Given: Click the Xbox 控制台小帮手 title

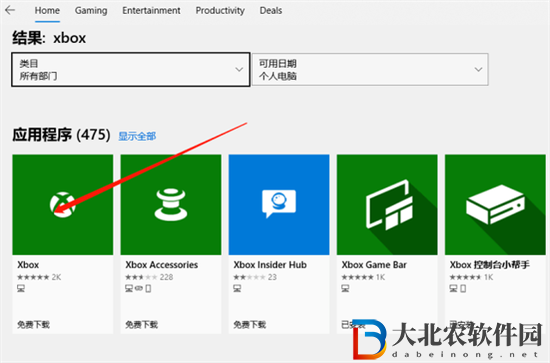Looking at the screenshot, I should (490, 265).
